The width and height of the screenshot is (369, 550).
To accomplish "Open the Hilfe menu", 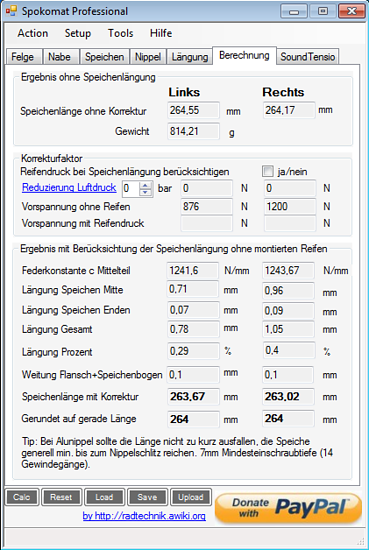I will point(161,33).
